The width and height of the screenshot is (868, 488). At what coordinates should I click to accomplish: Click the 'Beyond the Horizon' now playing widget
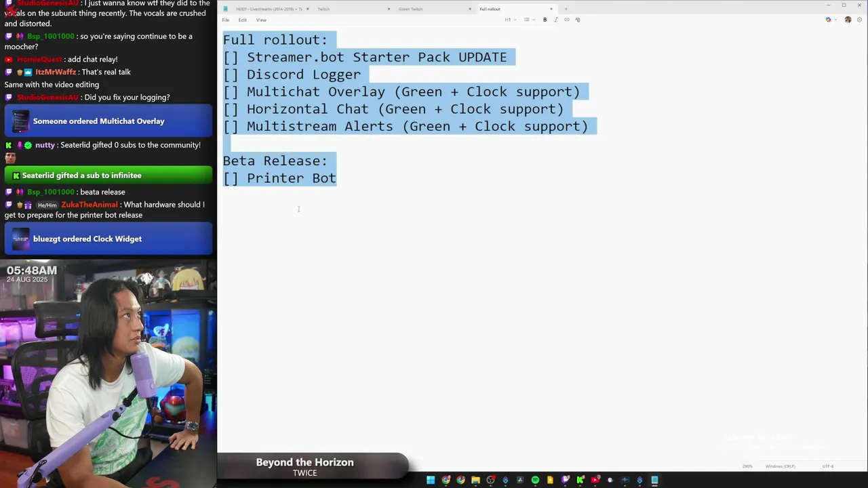(x=313, y=467)
